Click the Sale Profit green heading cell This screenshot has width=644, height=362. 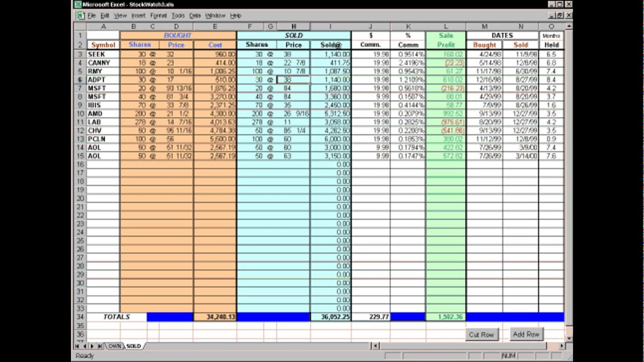coord(446,40)
